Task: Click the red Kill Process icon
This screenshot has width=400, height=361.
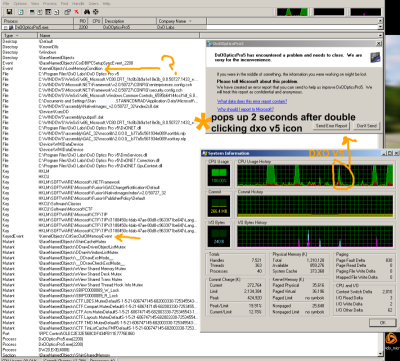Action: (76, 12)
